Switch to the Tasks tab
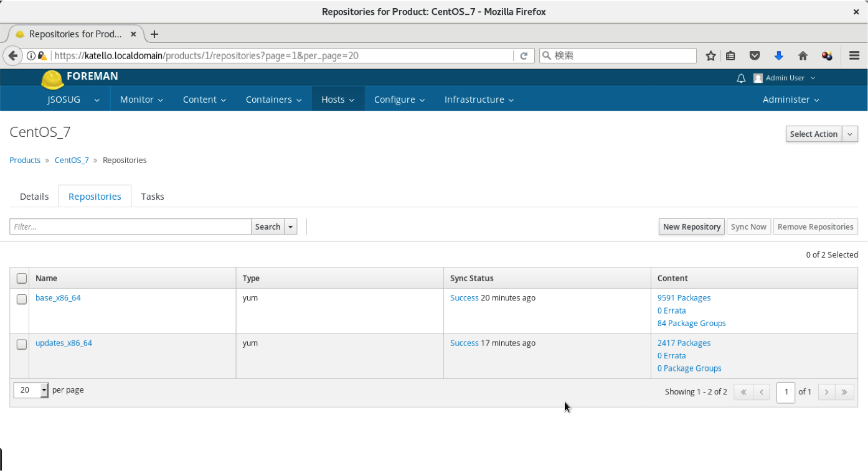868x471 pixels. (153, 196)
